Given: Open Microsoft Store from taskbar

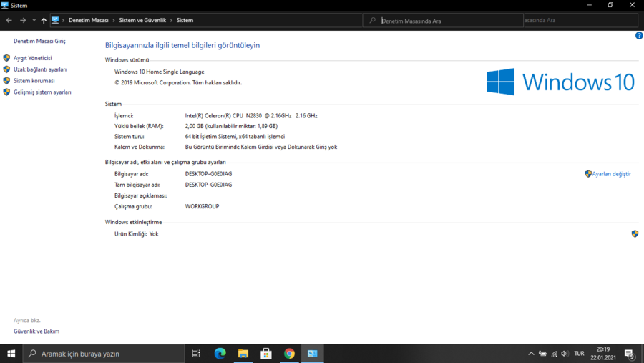Looking at the screenshot, I should click(266, 354).
